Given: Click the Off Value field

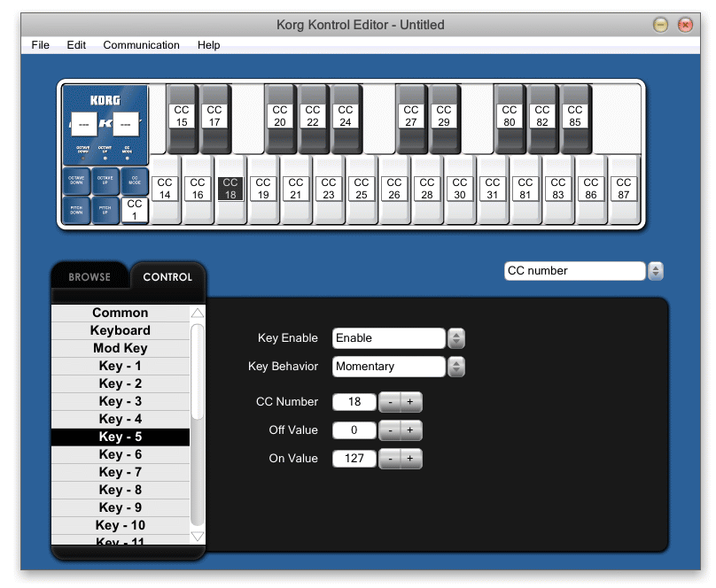Looking at the screenshot, I should coord(354,430).
